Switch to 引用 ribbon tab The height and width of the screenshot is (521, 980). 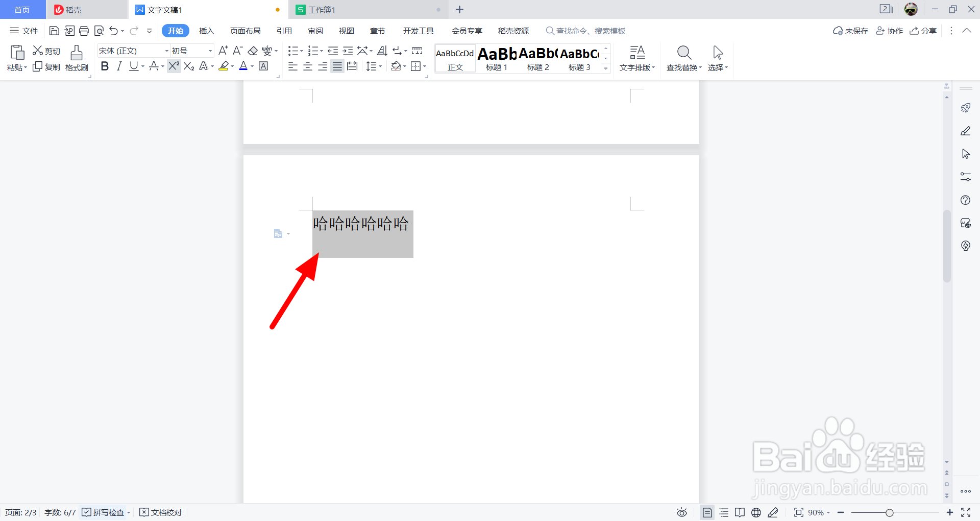click(x=284, y=31)
